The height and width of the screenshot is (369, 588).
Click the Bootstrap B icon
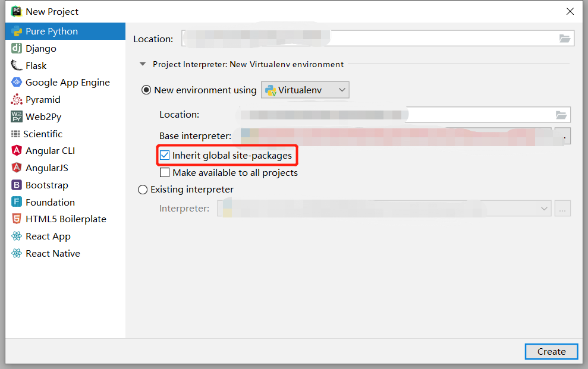pos(17,185)
